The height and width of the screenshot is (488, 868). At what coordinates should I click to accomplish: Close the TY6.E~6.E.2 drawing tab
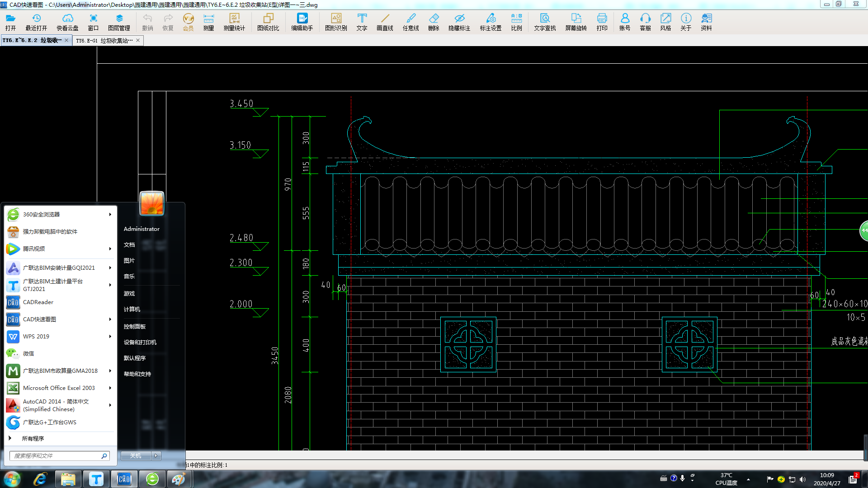point(66,41)
